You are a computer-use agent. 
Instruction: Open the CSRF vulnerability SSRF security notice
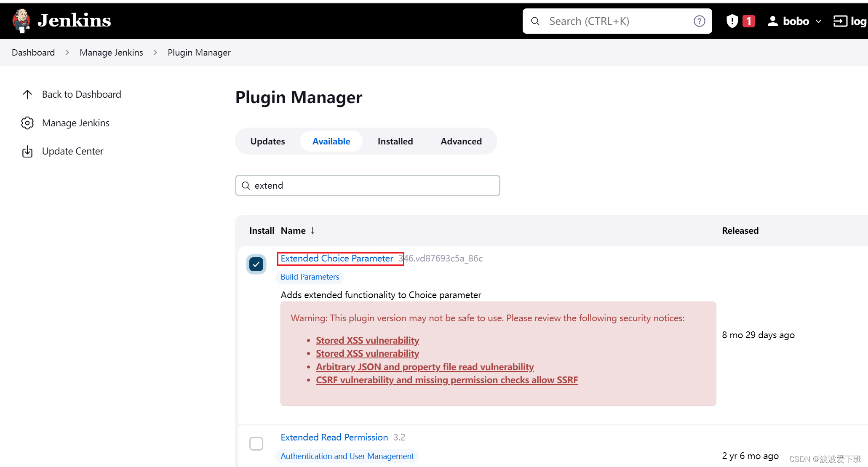click(x=446, y=380)
